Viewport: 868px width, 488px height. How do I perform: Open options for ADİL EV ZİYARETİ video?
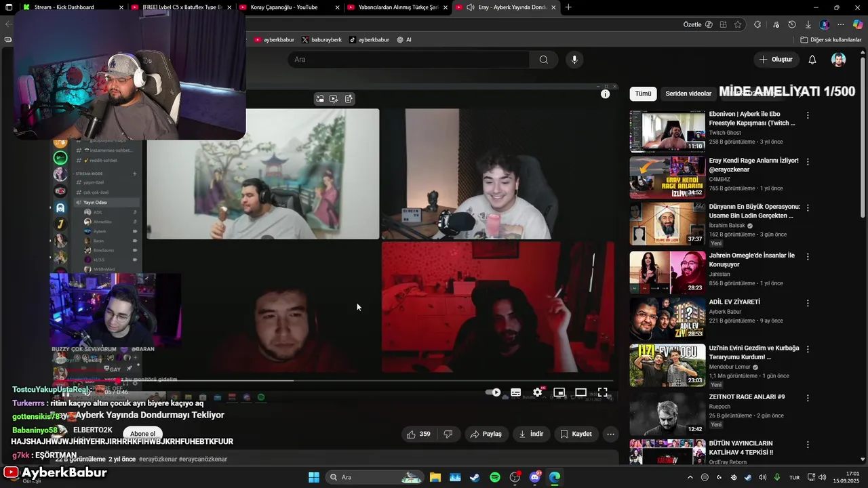tap(808, 302)
